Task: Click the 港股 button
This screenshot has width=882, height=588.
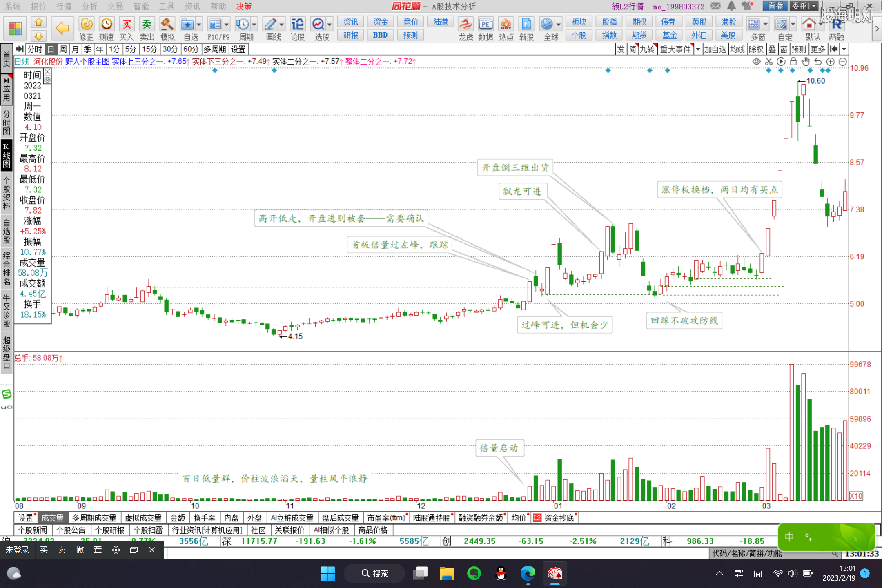Action: [x=729, y=22]
